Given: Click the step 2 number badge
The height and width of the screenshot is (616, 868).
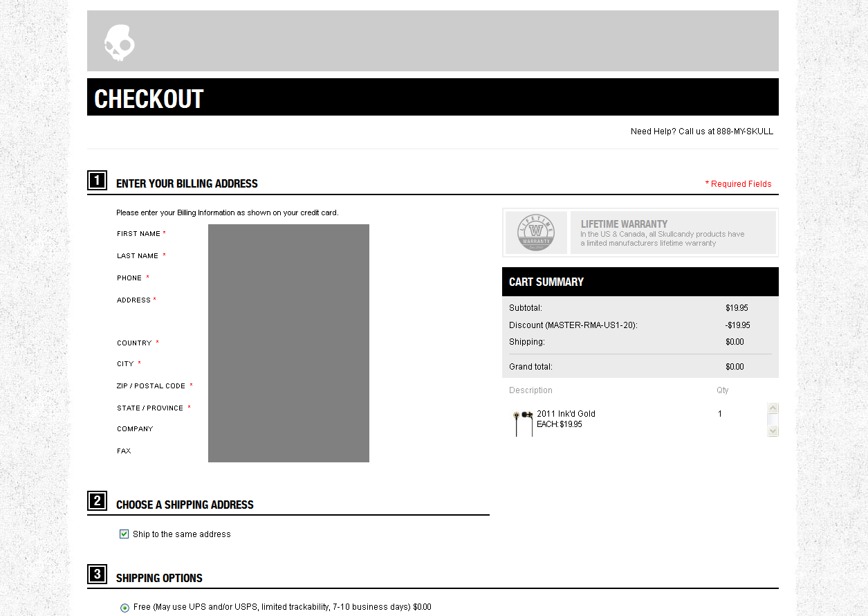Looking at the screenshot, I should [x=97, y=500].
